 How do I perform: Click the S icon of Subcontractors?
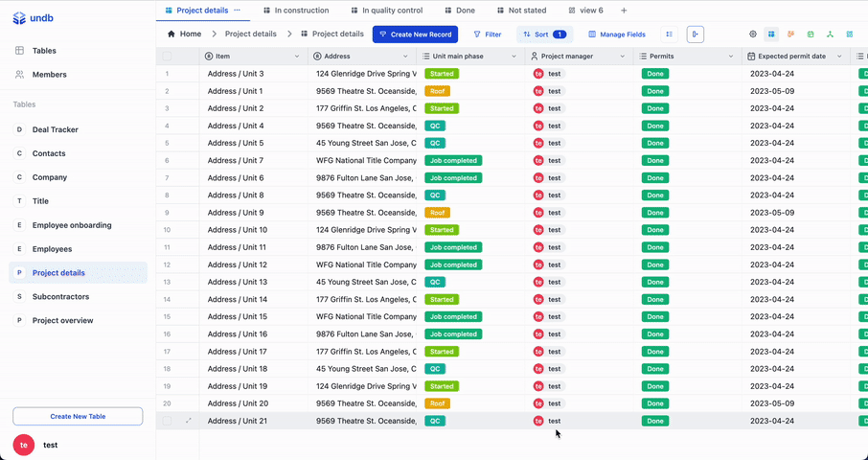[19, 297]
